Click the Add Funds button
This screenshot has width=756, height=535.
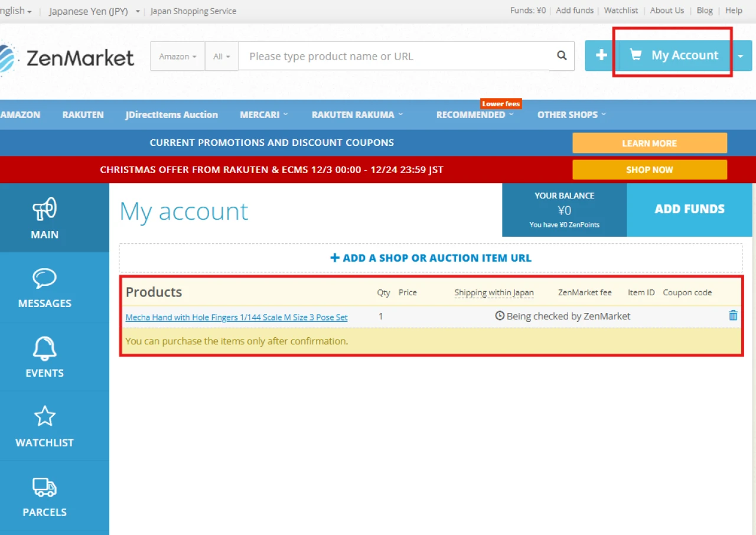pyautogui.click(x=689, y=210)
